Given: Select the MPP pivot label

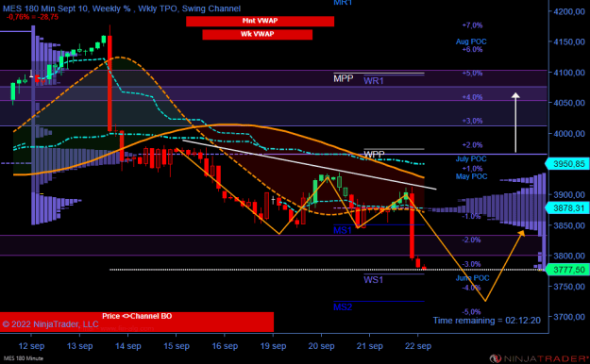Looking at the screenshot, I should (x=344, y=78).
